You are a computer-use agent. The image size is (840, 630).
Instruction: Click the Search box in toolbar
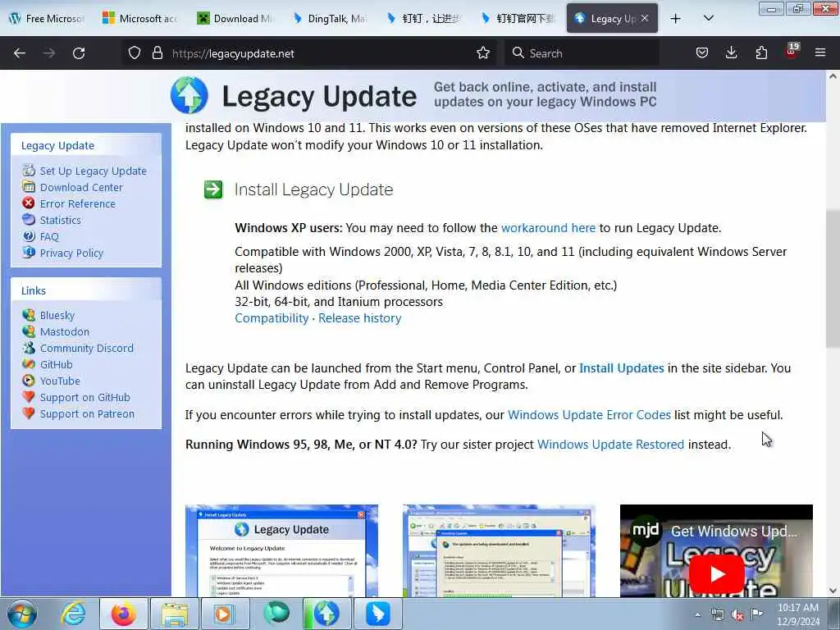(x=582, y=53)
